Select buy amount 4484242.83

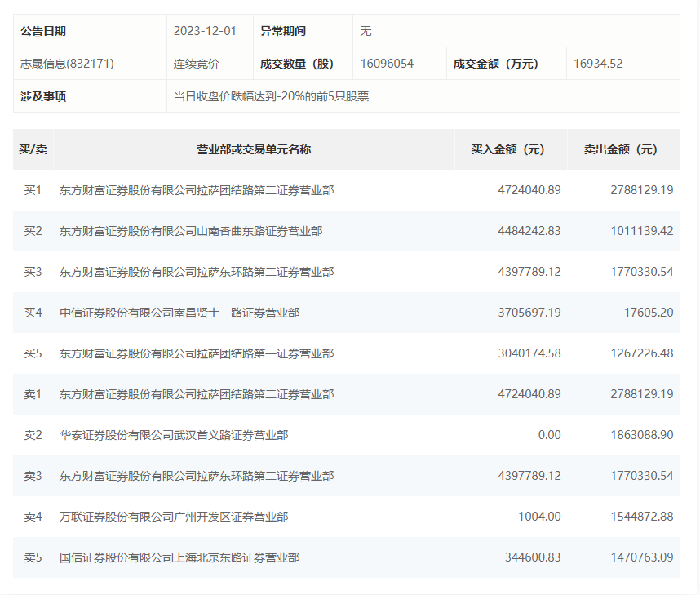(x=529, y=231)
